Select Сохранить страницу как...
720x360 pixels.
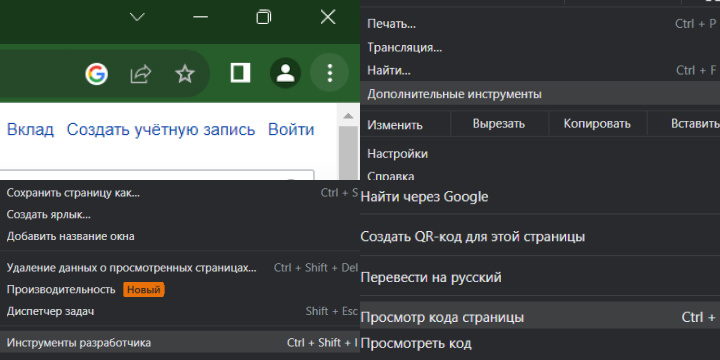point(180,193)
